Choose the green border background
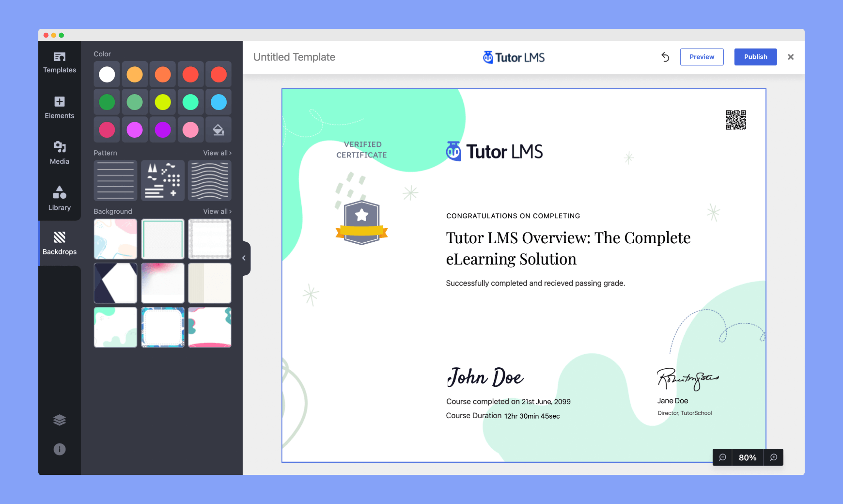Viewport: 843px width, 504px height. pyautogui.click(x=163, y=239)
